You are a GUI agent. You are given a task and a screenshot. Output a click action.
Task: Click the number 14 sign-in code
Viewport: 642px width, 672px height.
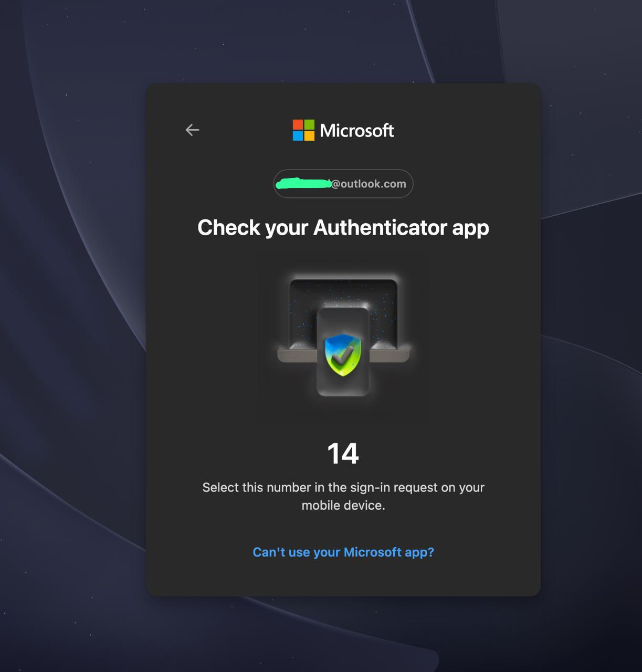pyautogui.click(x=343, y=454)
